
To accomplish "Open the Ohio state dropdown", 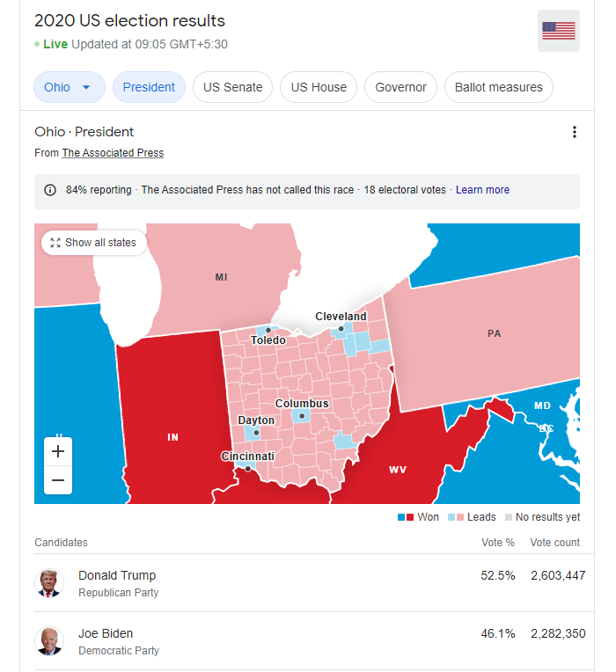I will pyautogui.click(x=70, y=87).
